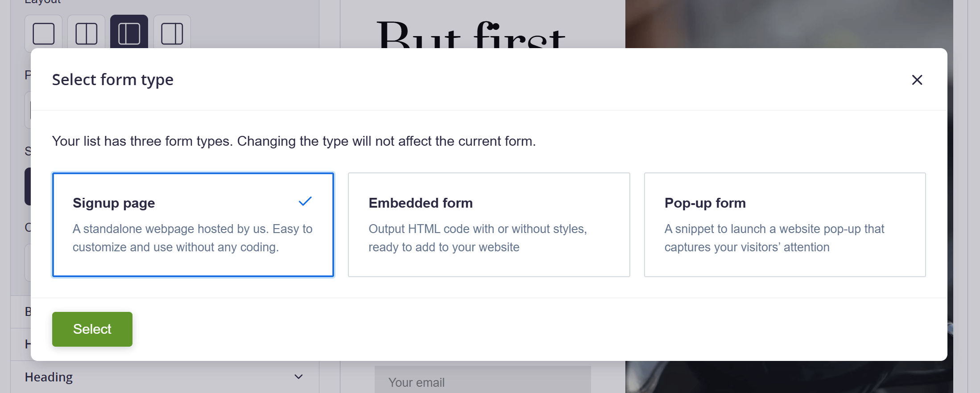Click the 'Embedded form' title text
This screenshot has height=393, width=980.
click(420, 203)
